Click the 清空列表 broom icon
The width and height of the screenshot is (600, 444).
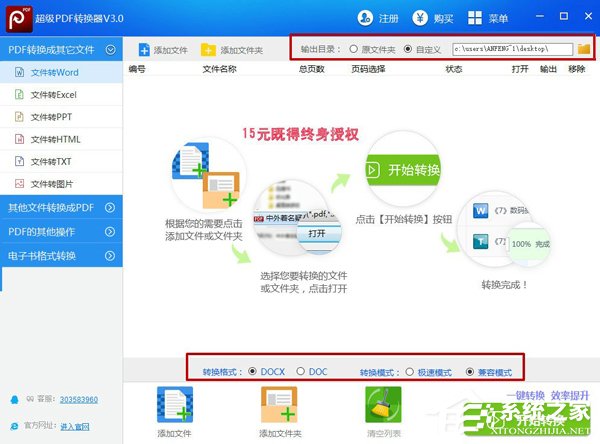[x=383, y=405]
